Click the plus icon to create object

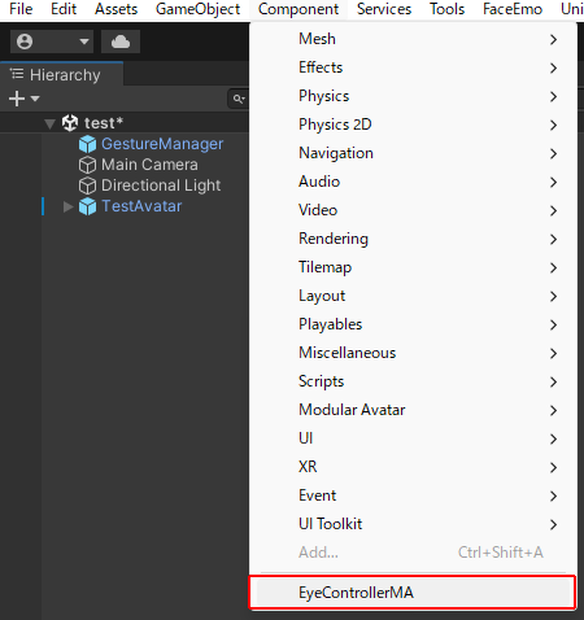point(17,99)
